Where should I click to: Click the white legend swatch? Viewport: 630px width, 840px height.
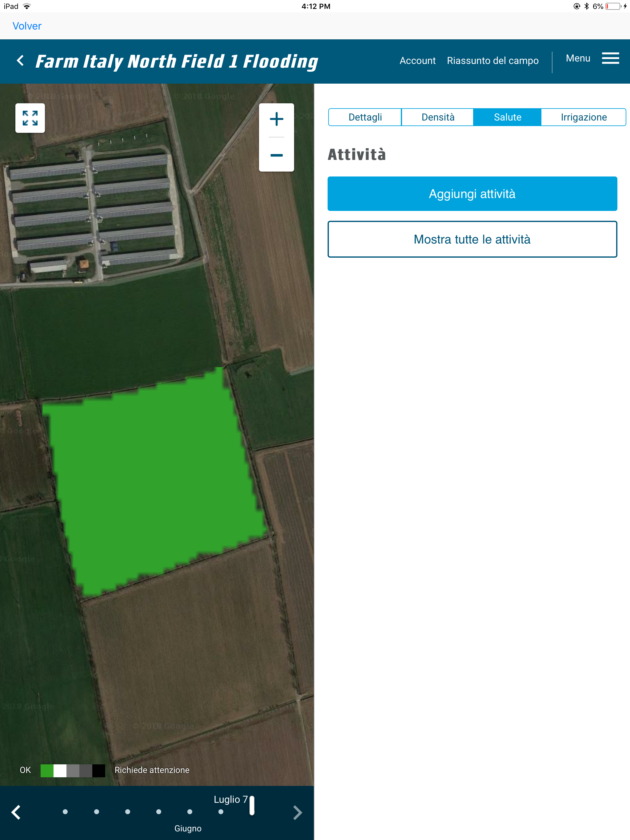pyautogui.click(x=60, y=771)
